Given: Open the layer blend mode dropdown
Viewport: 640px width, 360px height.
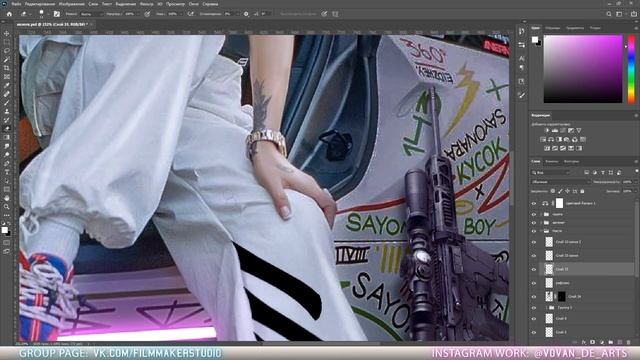Looking at the screenshot, I should point(560,182).
